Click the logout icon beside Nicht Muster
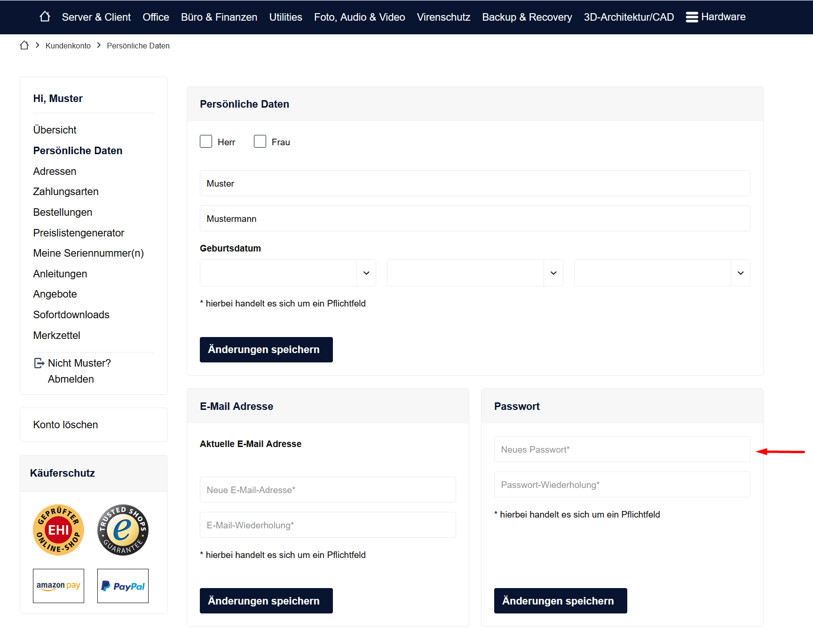Viewport: 813px width, 644px height. click(x=39, y=363)
